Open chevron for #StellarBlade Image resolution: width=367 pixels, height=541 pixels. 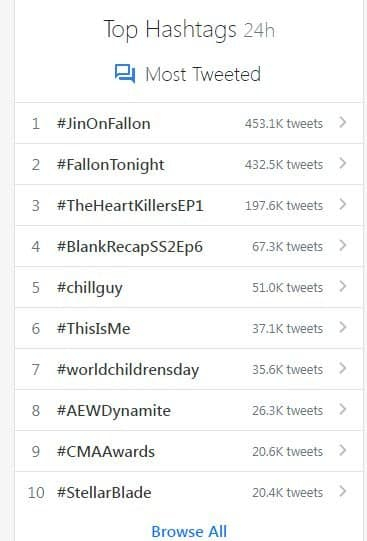tap(343, 491)
